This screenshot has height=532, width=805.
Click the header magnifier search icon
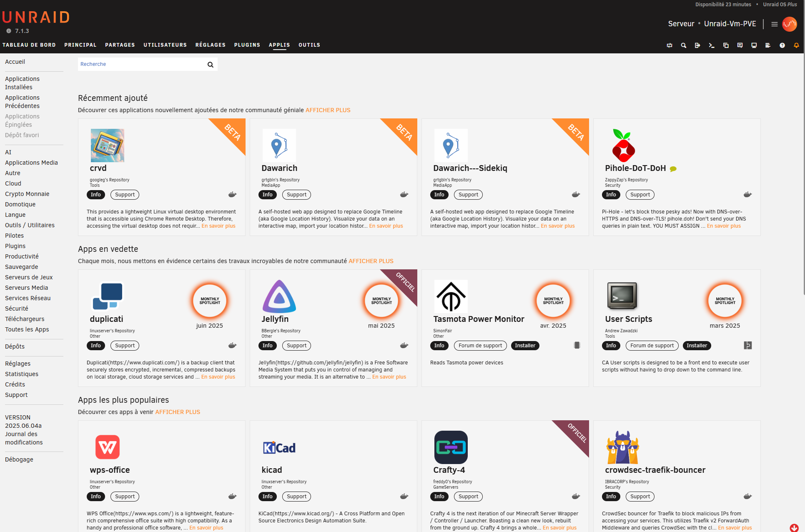pos(684,45)
